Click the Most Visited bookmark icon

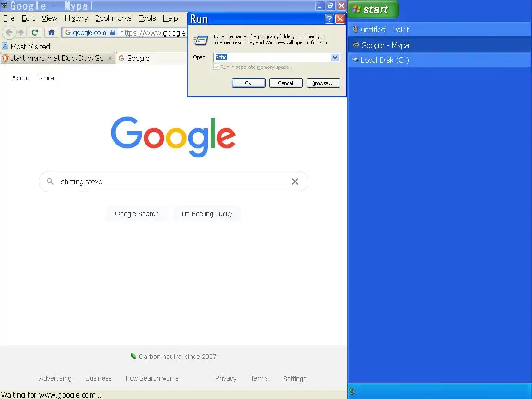(5, 46)
